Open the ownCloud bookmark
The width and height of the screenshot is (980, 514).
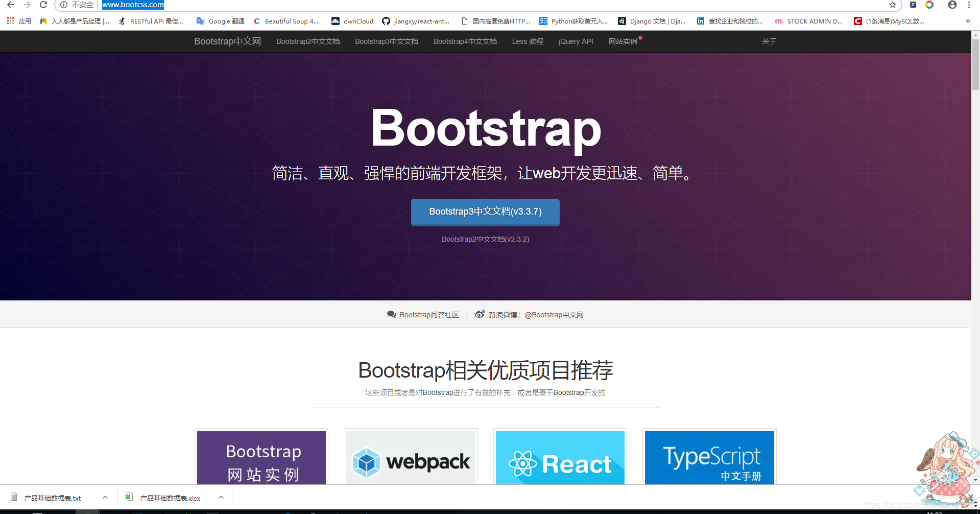click(x=352, y=21)
